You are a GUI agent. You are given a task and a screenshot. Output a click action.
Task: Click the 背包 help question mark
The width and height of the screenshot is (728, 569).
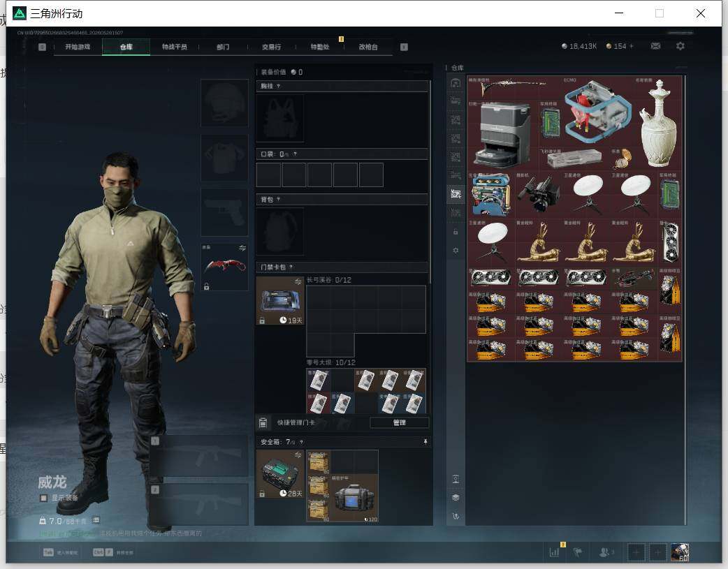pos(278,200)
